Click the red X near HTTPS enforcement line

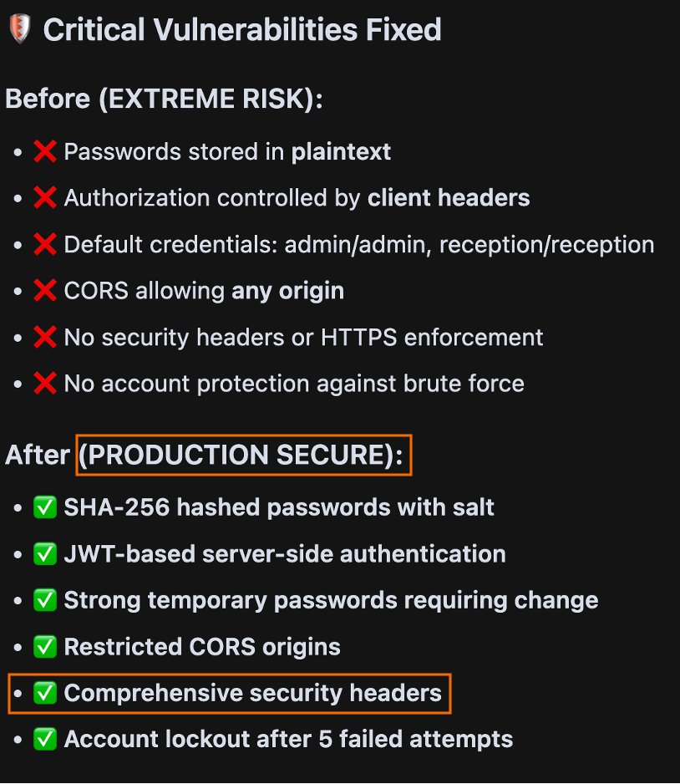click(45, 337)
